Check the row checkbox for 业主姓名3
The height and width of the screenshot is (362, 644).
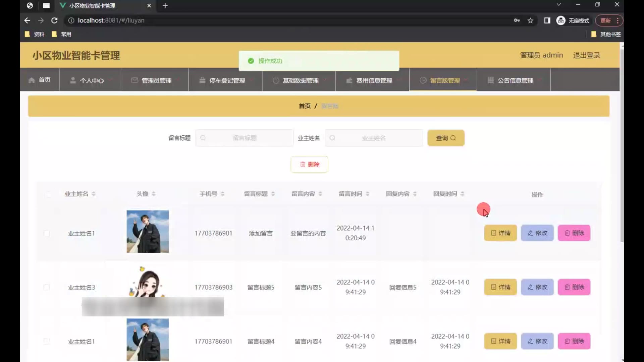tap(47, 287)
